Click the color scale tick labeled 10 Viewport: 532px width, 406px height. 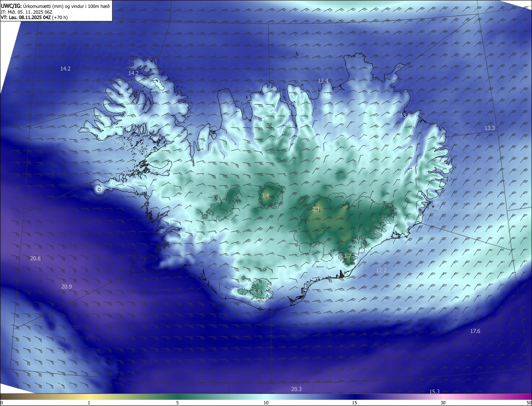266,403
